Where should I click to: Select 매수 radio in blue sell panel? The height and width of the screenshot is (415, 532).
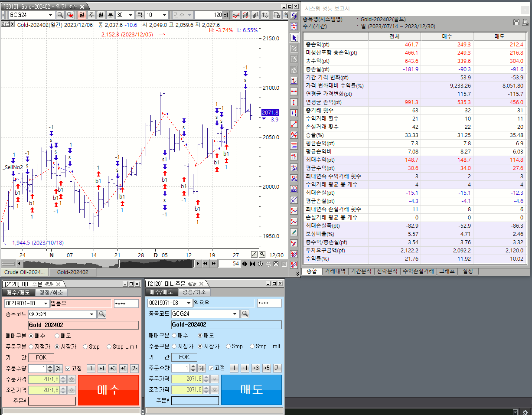174,336
